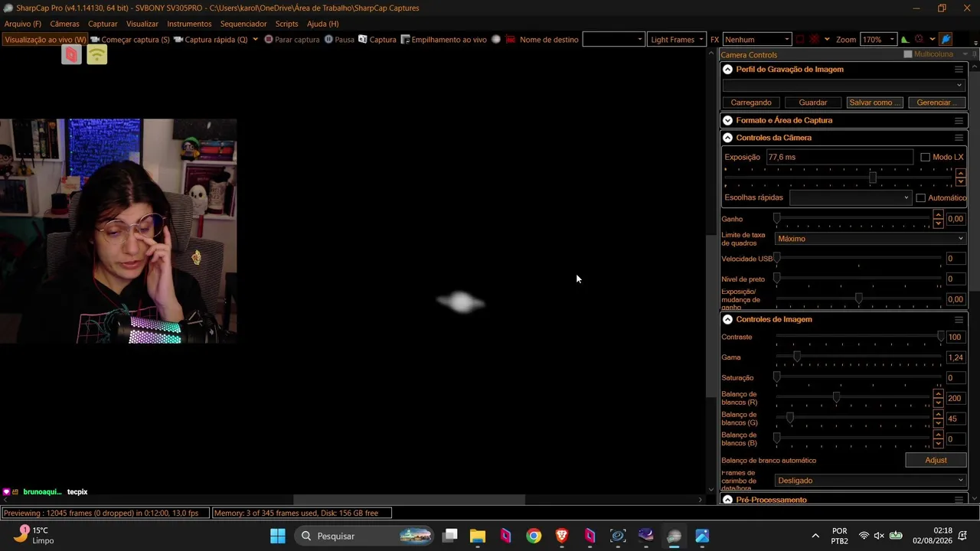This screenshot has height=551, width=980.
Task: Click the speaker muted tray icon
Action: 879,536
